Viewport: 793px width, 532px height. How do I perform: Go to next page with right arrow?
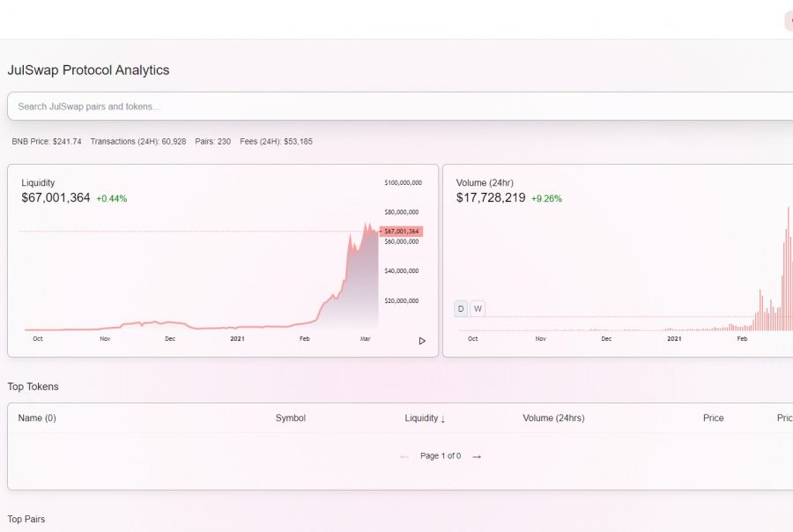coord(477,456)
